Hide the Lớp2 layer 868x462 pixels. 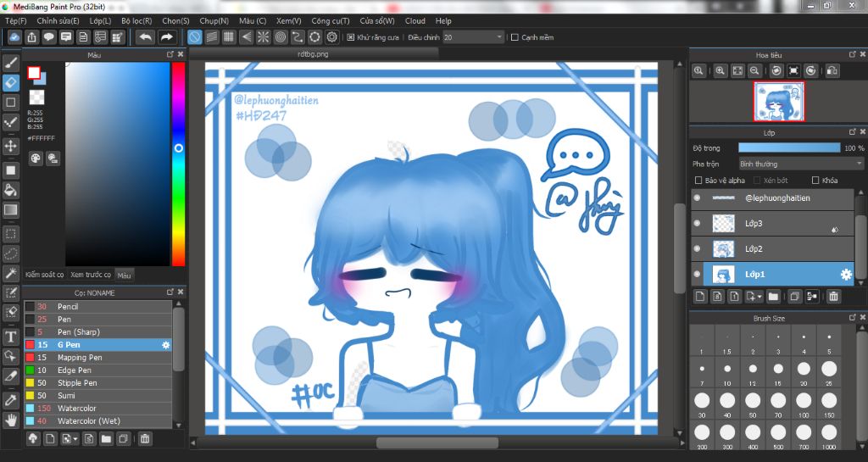point(697,249)
